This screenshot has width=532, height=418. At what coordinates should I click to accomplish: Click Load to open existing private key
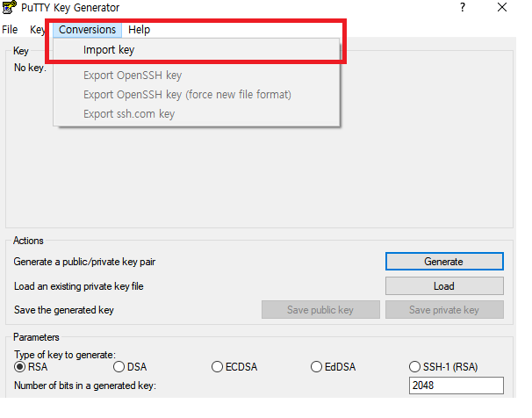point(444,286)
